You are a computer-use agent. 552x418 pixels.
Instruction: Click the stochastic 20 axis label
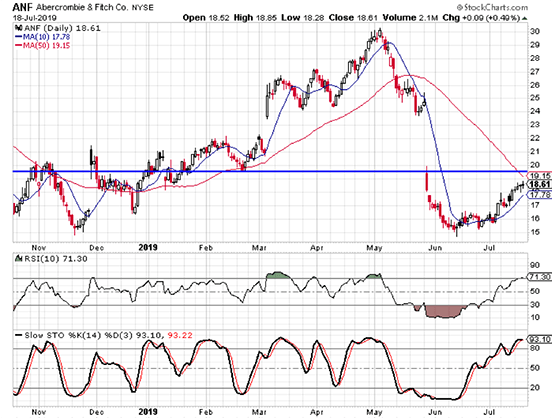(x=535, y=388)
